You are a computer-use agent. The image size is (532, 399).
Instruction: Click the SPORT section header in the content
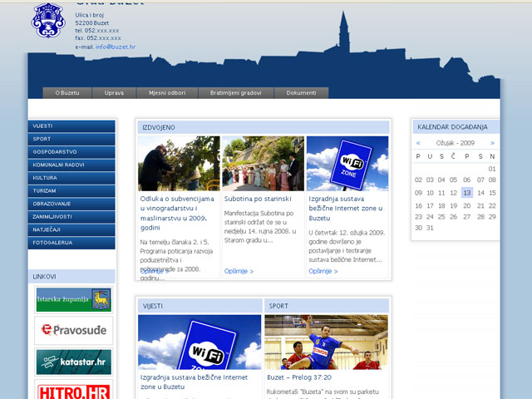[327, 306]
